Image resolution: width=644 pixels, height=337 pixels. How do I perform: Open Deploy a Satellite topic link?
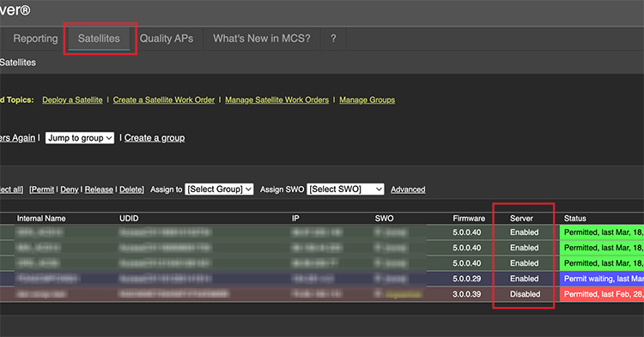click(72, 100)
